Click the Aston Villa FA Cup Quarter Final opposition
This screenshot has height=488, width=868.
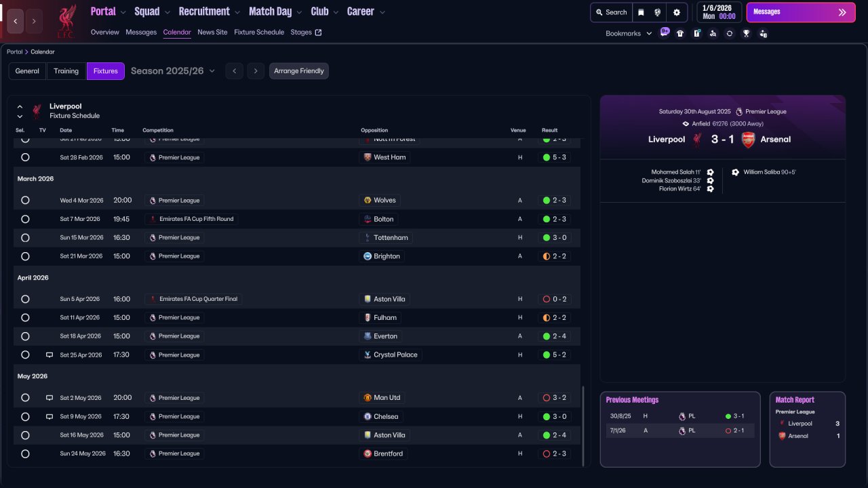coord(384,300)
